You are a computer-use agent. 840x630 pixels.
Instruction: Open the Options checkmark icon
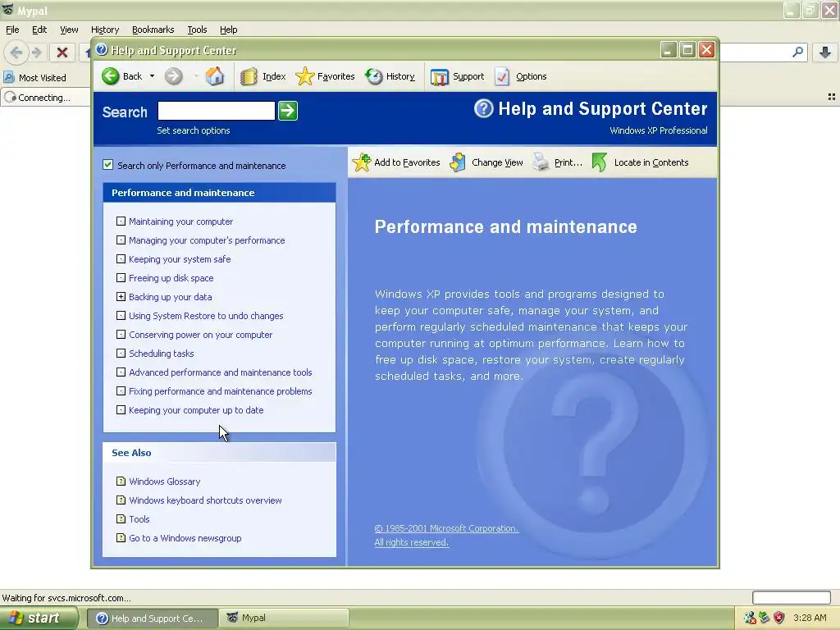point(502,76)
